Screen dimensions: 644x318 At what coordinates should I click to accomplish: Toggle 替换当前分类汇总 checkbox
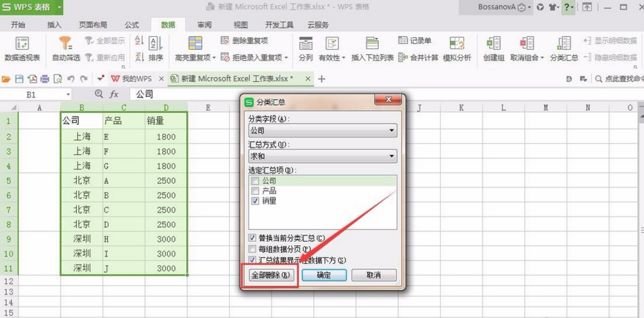point(253,238)
